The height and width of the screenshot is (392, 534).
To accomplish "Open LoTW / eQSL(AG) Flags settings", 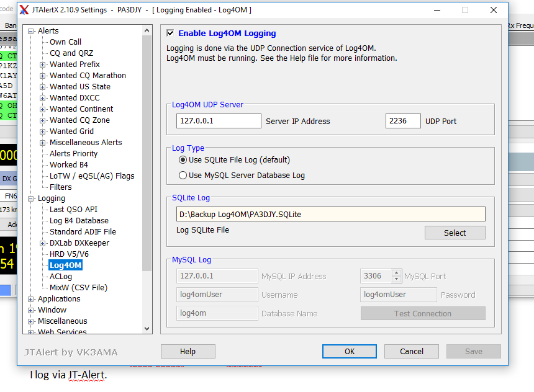I will (x=92, y=176).
